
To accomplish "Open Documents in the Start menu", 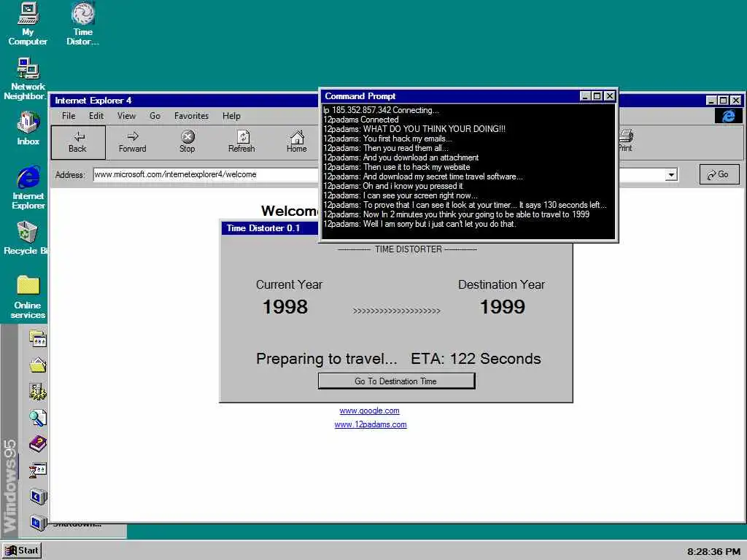I will pos(38,365).
